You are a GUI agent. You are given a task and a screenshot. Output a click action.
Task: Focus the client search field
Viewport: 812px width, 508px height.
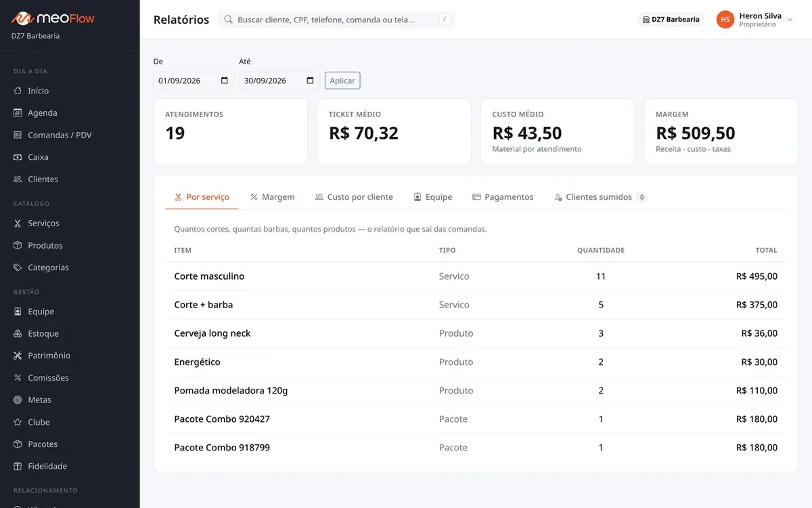tap(336, 20)
